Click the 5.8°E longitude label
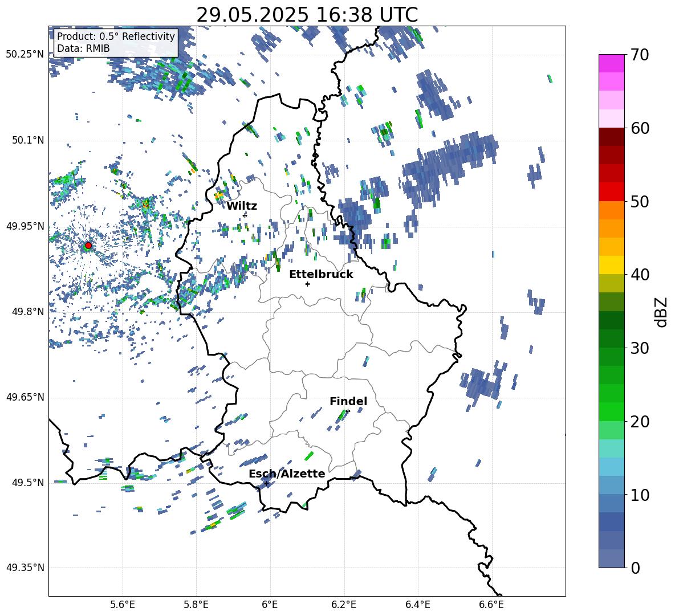This screenshot has height=616, width=675. pos(196,605)
